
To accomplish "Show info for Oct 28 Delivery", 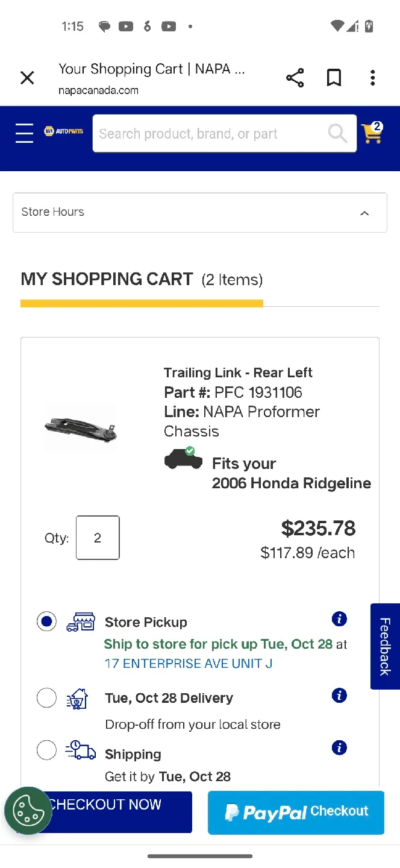I will (339, 696).
